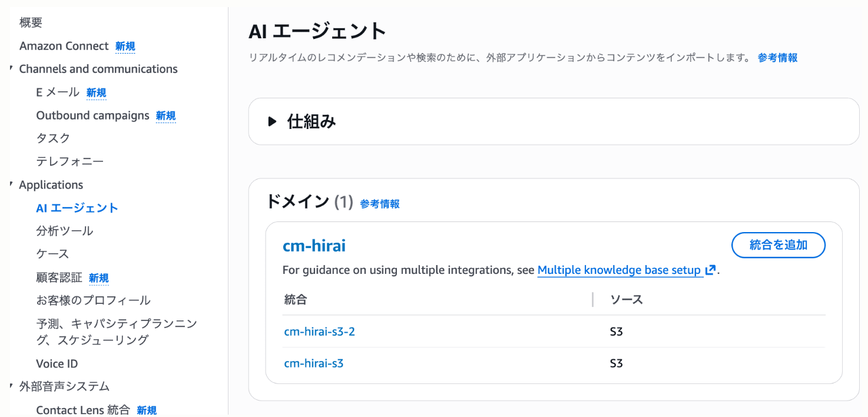The image size is (868, 417).
Task: Select タスク in the sidebar
Action: [52, 138]
